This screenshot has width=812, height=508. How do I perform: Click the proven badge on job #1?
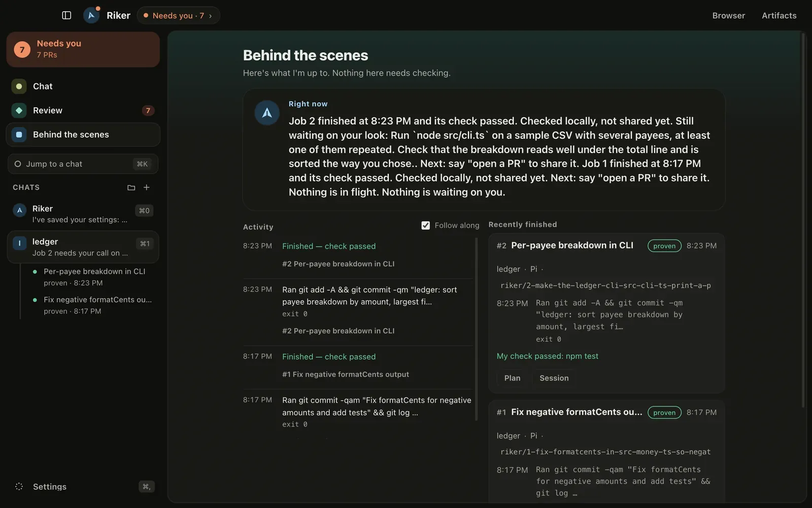coord(664,412)
